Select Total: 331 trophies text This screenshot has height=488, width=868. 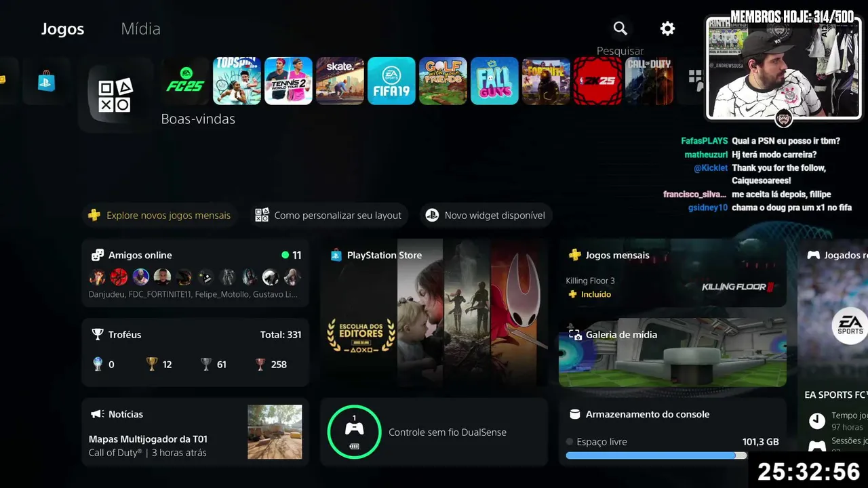281,335
